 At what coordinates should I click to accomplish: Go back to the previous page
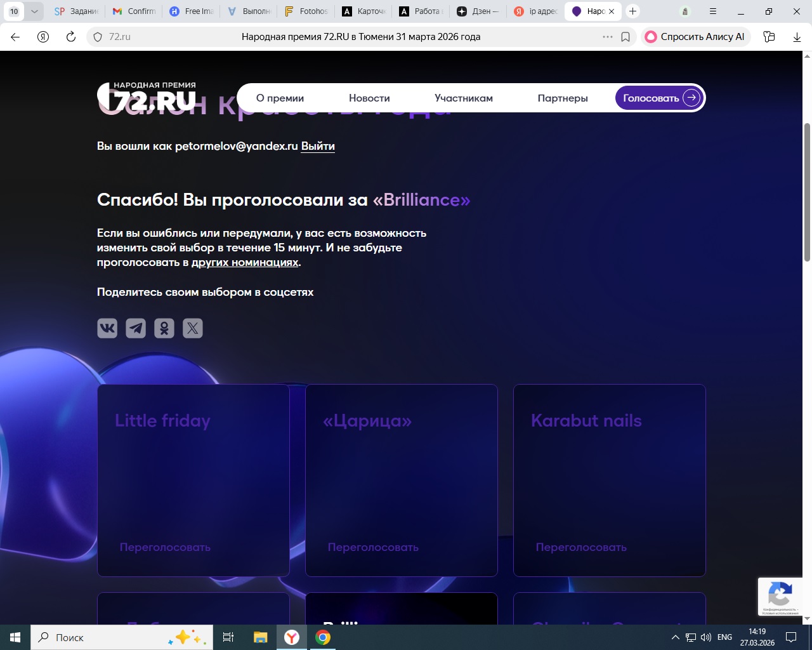tap(15, 37)
